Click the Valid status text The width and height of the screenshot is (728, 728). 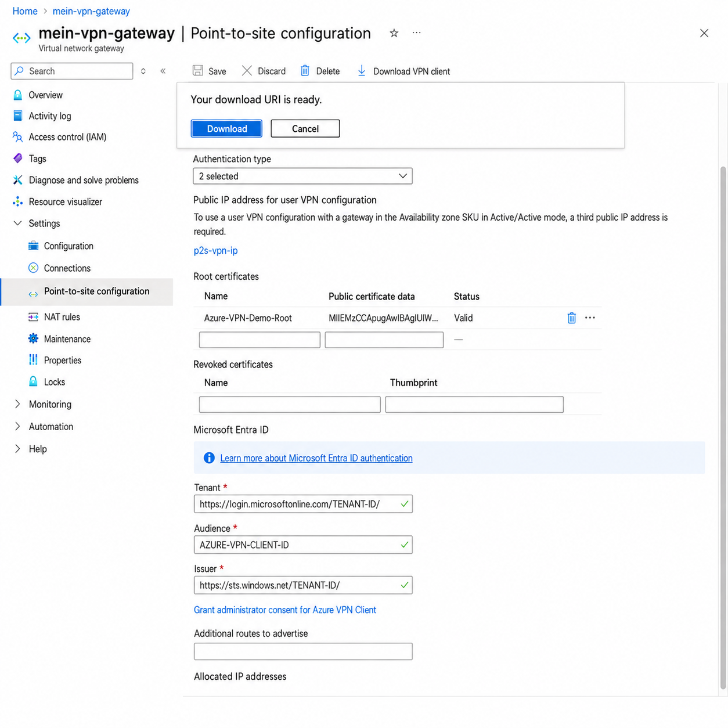[463, 318]
